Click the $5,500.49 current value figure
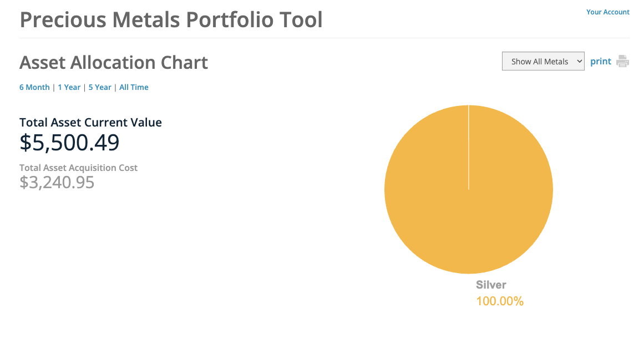 69,143
